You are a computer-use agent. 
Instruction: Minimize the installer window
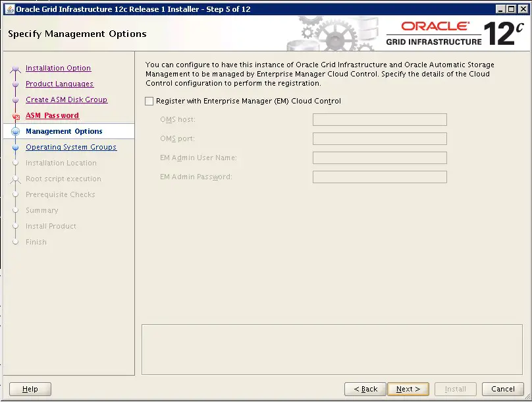pyautogui.click(x=500, y=9)
